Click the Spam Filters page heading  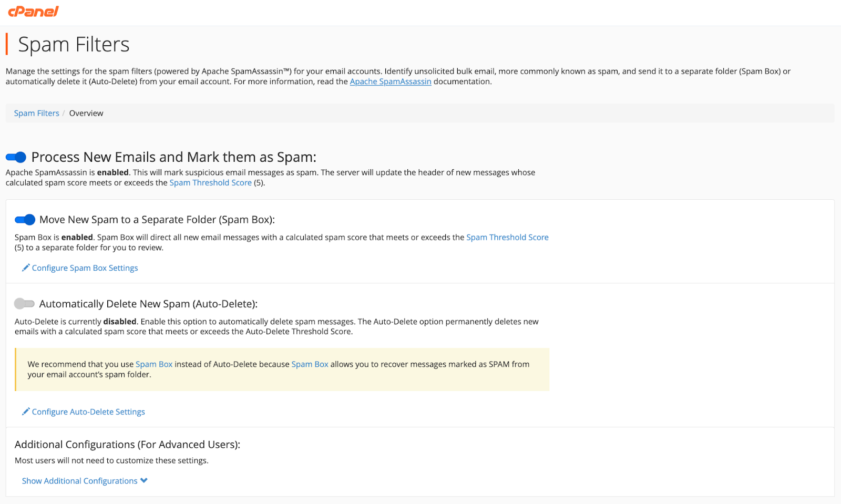pos(74,45)
